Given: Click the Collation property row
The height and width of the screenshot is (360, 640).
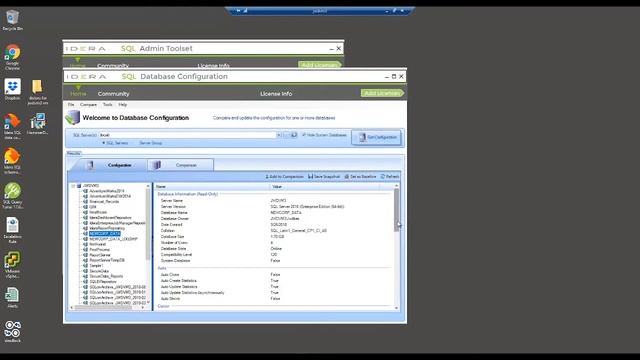Looking at the screenshot, I should point(273,231).
